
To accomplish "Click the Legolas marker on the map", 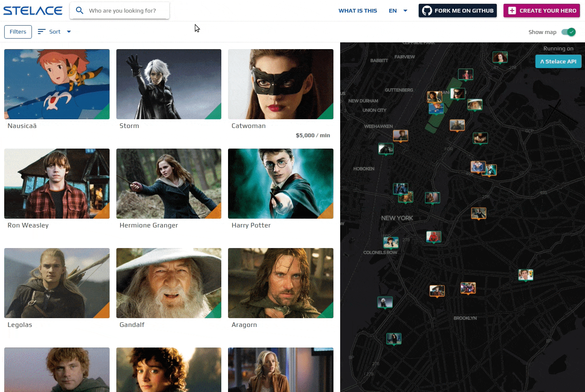I will tap(457, 125).
